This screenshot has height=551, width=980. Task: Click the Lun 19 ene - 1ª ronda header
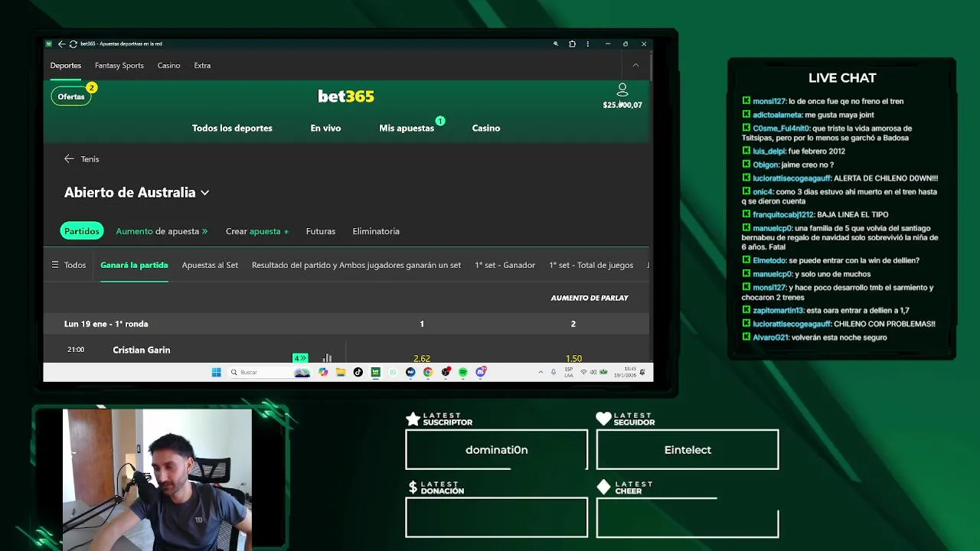click(x=106, y=324)
